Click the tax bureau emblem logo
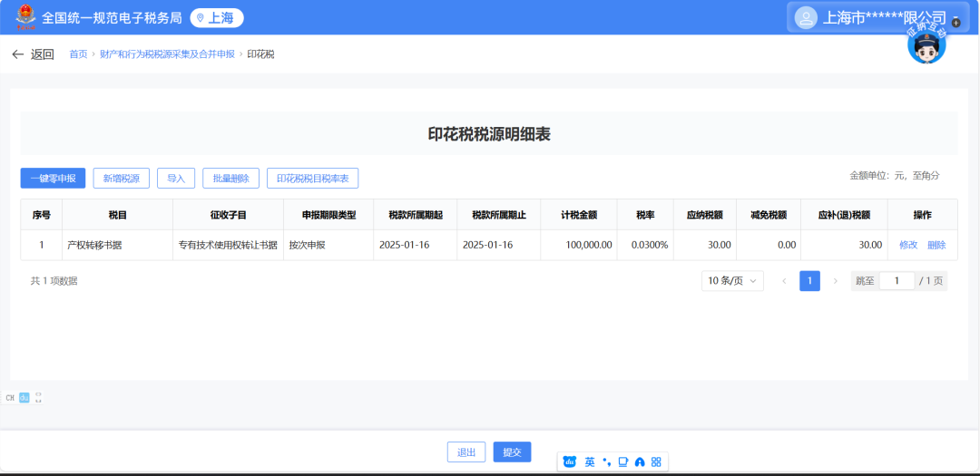980x476 pixels. tap(23, 17)
